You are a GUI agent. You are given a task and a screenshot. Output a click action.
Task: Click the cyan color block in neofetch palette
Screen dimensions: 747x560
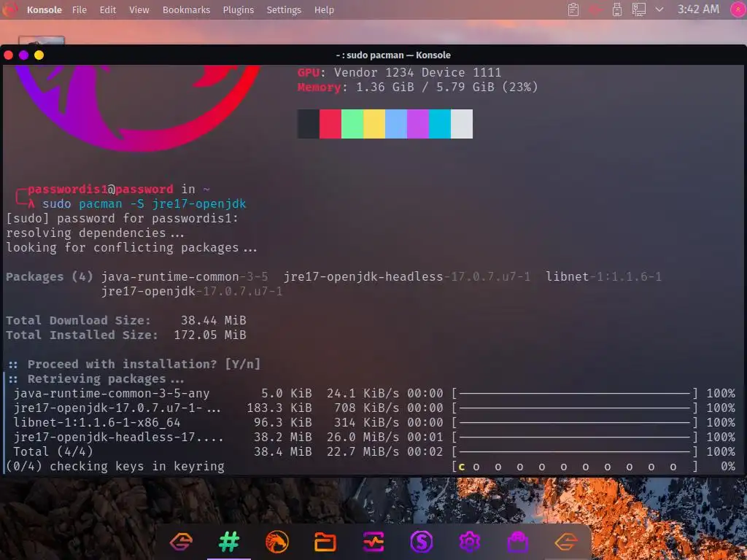tap(440, 124)
